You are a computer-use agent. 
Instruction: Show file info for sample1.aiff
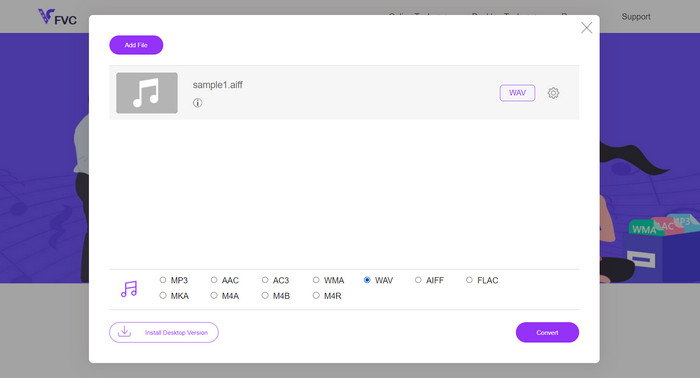pyautogui.click(x=197, y=103)
